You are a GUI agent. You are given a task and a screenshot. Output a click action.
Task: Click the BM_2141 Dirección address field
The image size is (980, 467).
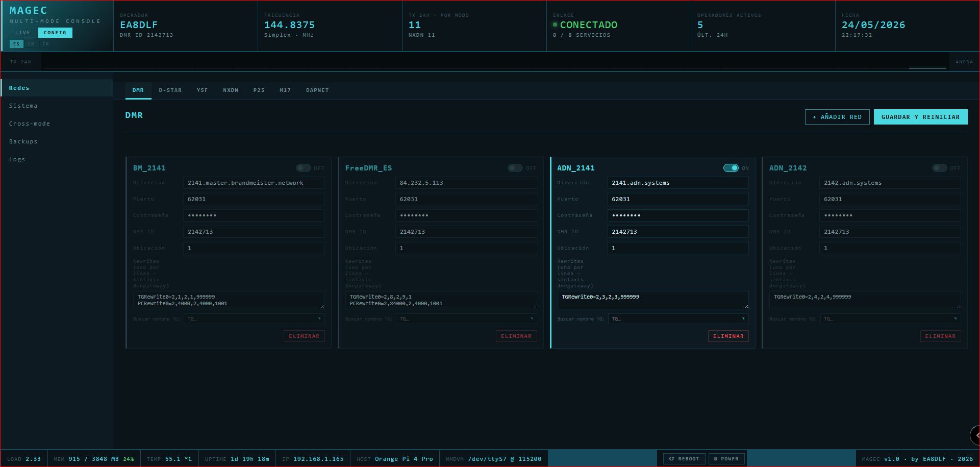254,183
